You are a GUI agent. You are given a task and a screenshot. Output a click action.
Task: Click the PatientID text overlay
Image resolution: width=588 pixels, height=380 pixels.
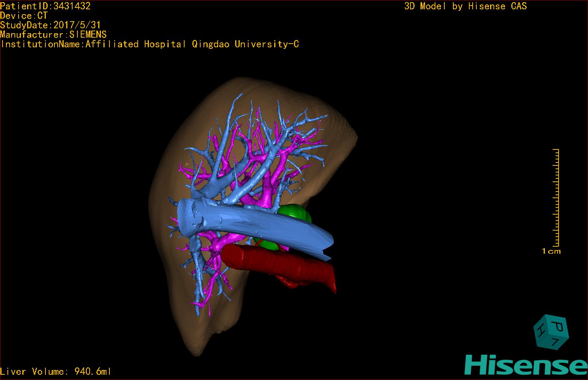(x=45, y=6)
